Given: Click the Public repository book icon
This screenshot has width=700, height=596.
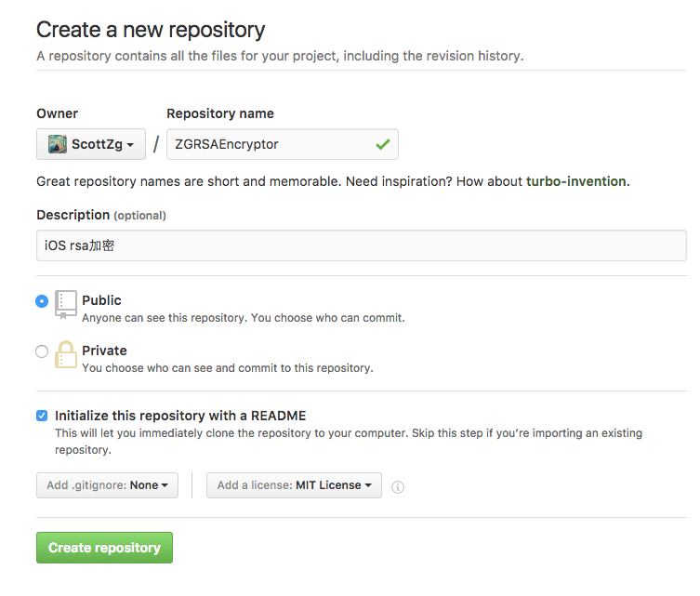Looking at the screenshot, I should click(65, 304).
